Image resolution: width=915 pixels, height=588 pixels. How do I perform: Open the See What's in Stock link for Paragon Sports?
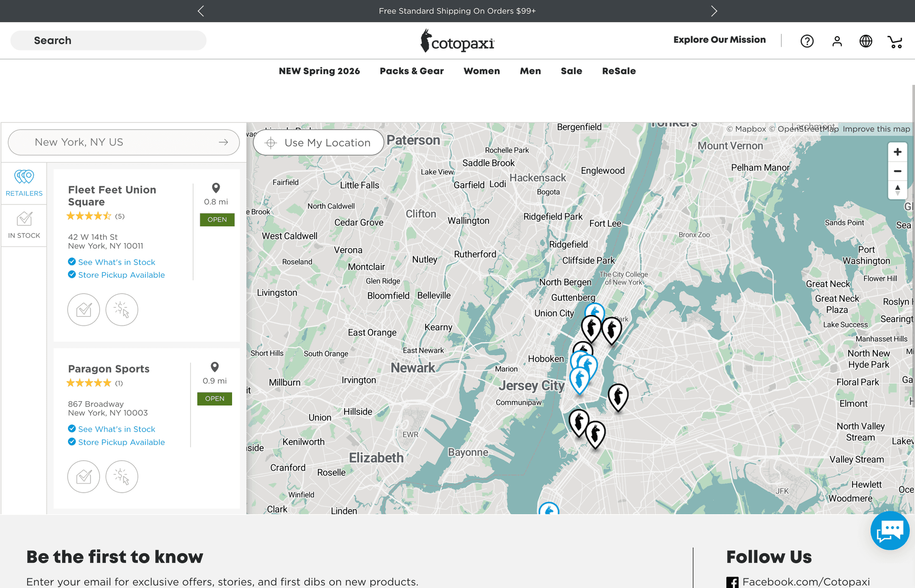(x=116, y=429)
